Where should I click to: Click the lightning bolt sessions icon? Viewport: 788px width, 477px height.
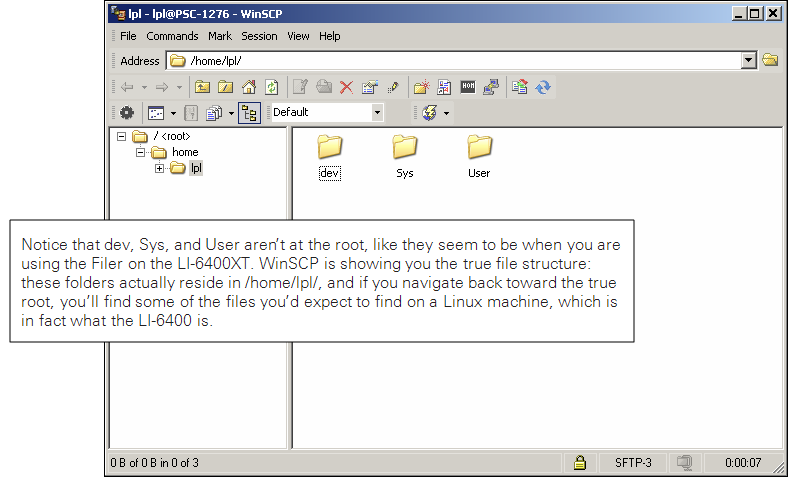(x=430, y=113)
